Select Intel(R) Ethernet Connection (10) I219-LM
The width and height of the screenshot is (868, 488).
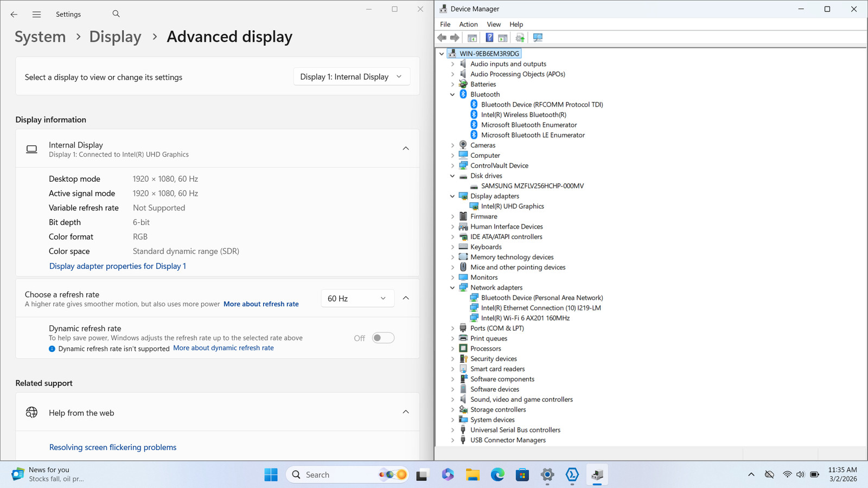click(541, 308)
